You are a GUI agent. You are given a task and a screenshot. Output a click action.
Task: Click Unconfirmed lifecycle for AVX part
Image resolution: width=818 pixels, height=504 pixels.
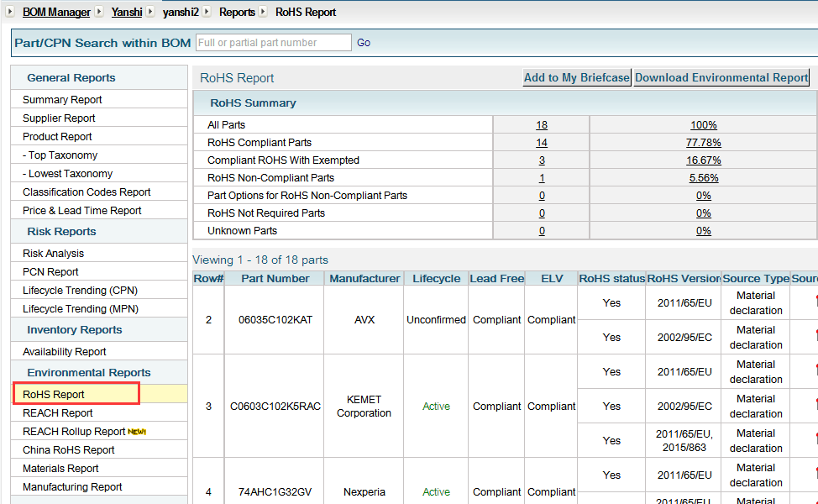[436, 320]
